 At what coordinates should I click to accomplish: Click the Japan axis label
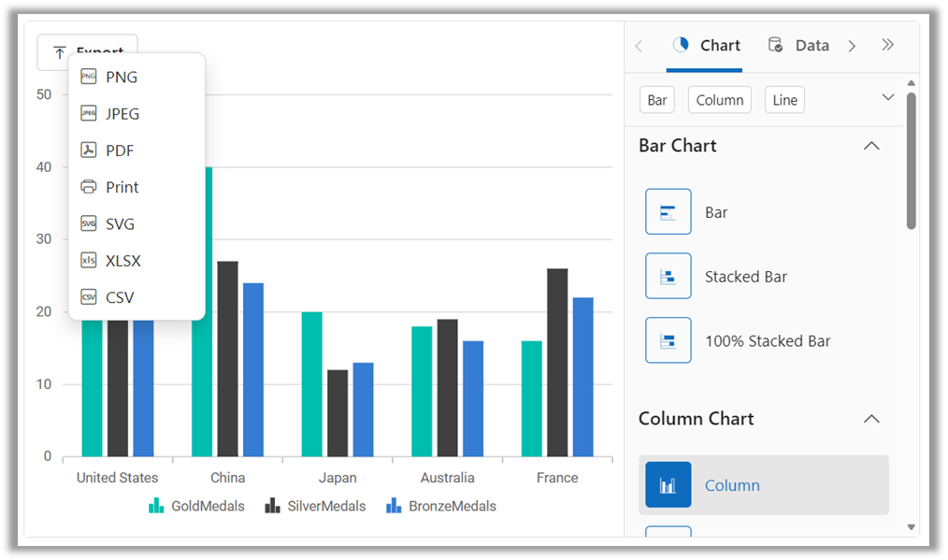click(x=338, y=477)
